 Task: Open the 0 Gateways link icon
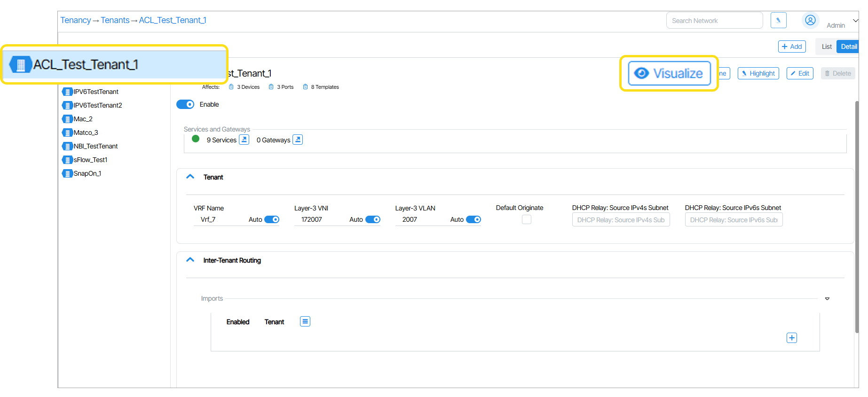[x=298, y=140]
